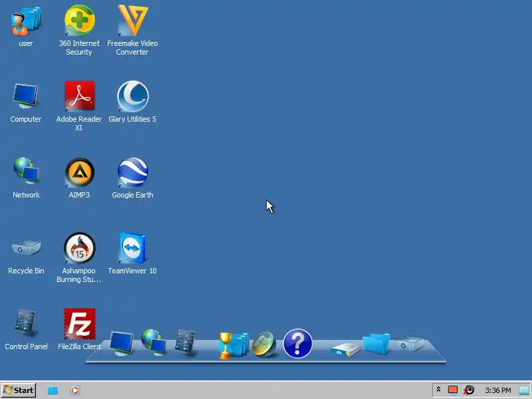The image size is (532, 399).
Task: Open the blue question mark help icon
Action: point(297,343)
